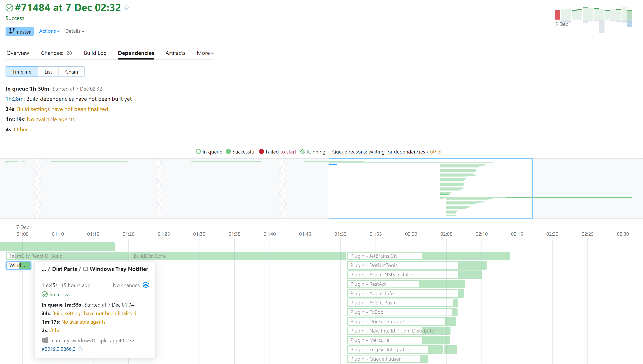This screenshot has width=643, height=364.
Task: Open Plugin - Agent NSIS Installer bar
Action: click(x=414, y=275)
